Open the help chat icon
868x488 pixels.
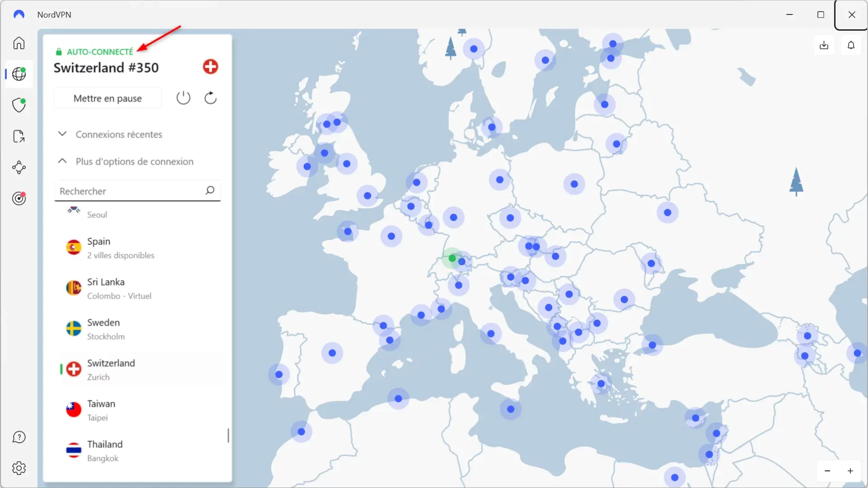(x=19, y=437)
